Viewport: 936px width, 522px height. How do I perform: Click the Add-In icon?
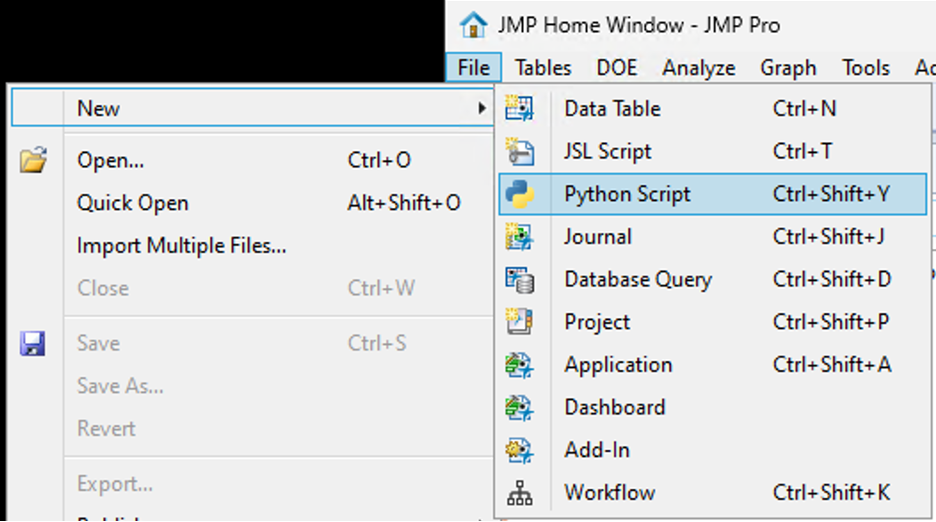point(520,450)
